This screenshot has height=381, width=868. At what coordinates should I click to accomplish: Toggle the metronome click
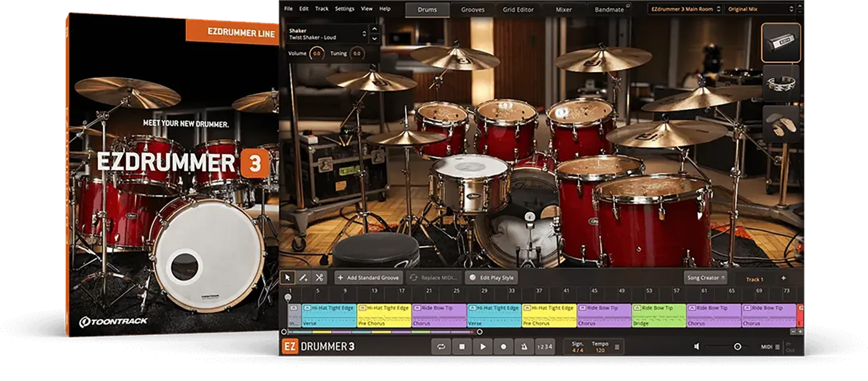point(523,347)
